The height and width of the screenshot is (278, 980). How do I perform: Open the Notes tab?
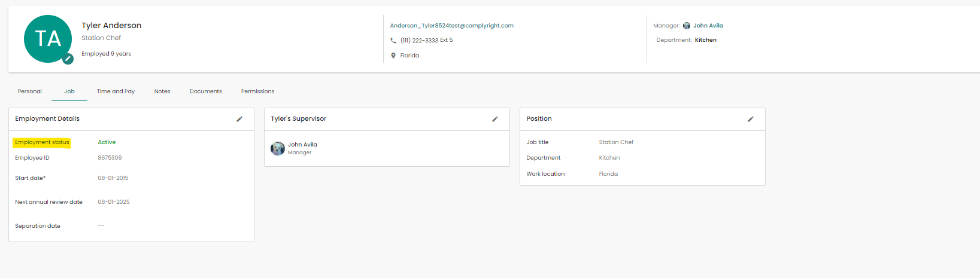point(162,91)
